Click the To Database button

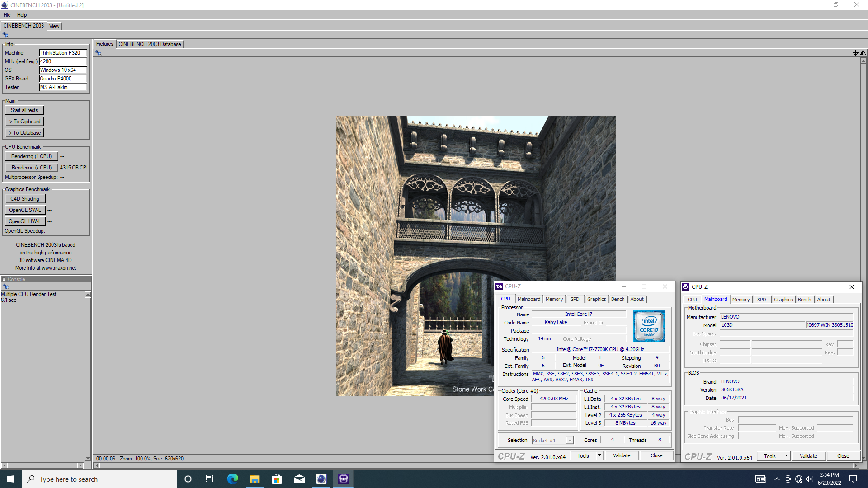click(x=24, y=133)
